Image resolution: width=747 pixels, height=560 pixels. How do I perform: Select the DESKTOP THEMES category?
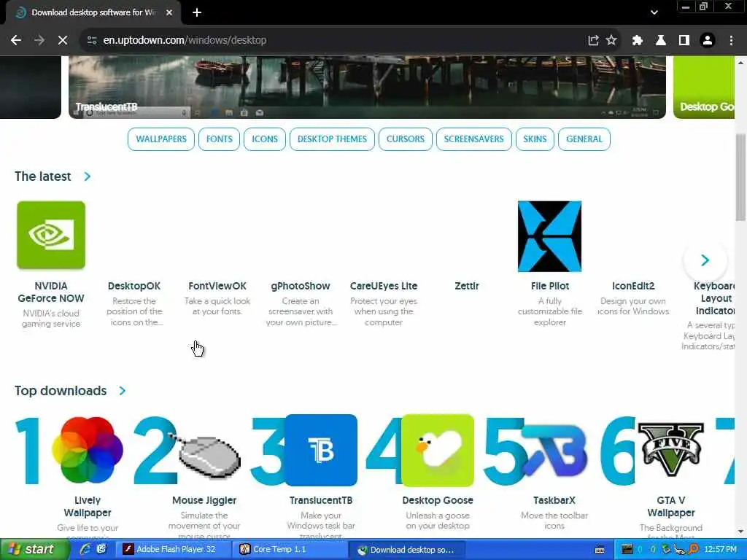click(332, 139)
